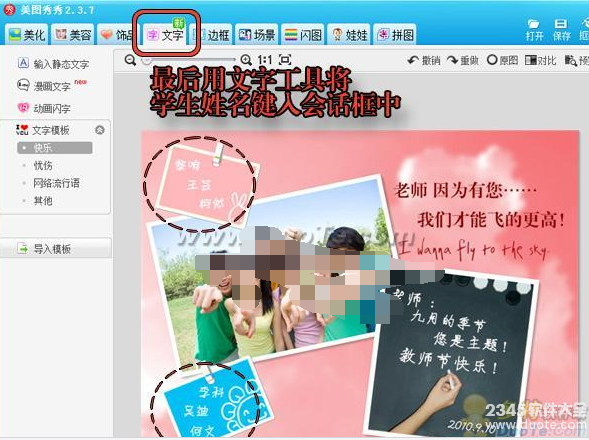Click the zoom in magnifier icon
This screenshot has height=440, width=589.
coord(246,59)
